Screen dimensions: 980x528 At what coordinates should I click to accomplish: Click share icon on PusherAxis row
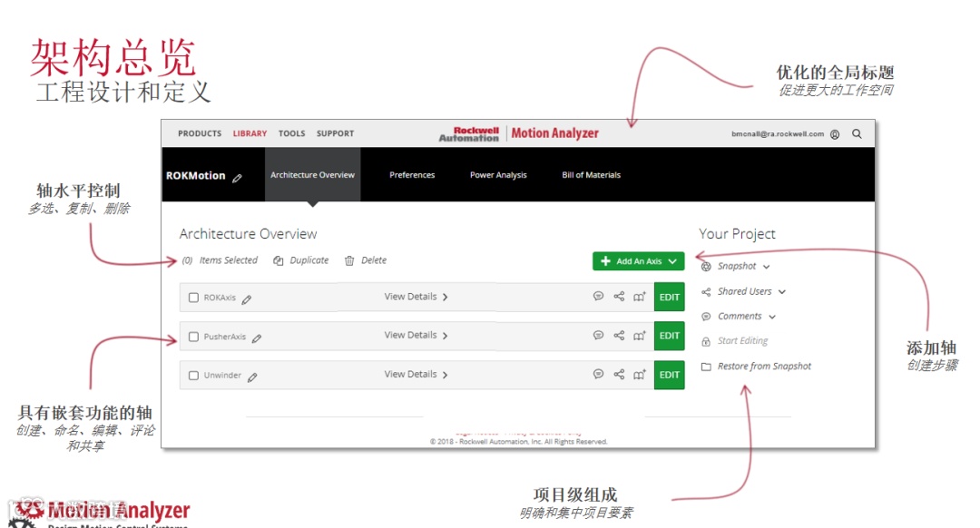tap(619, 336)
